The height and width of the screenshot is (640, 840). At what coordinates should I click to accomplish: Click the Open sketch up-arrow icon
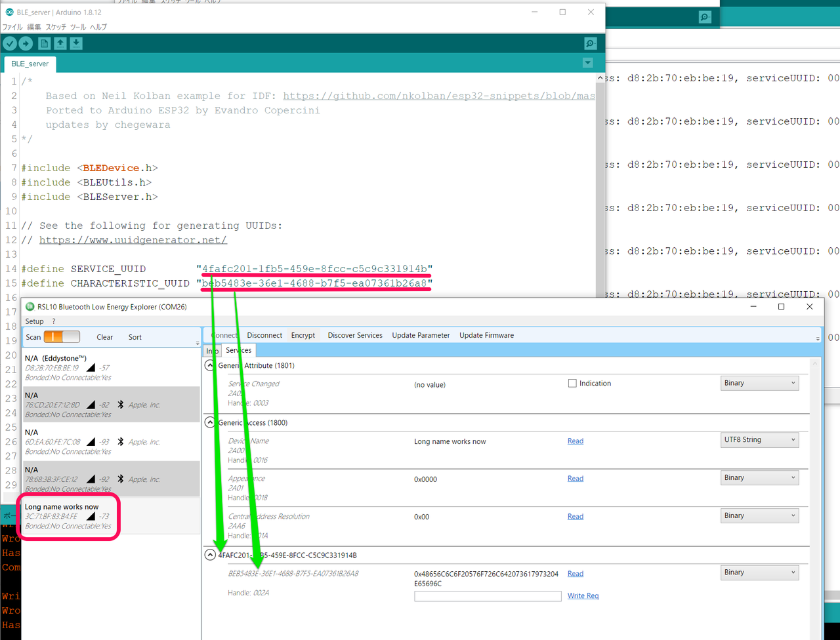click(x=60, y=44)
